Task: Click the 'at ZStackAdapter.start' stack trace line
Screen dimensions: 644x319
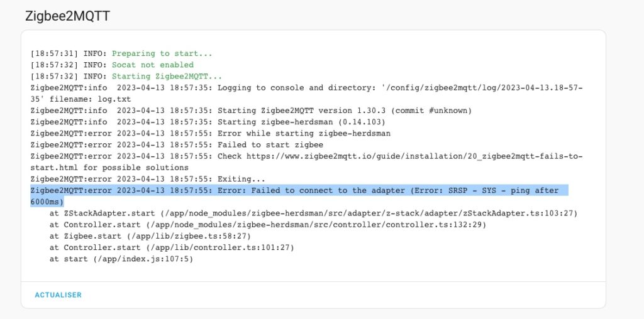Action: click(313, 214)
